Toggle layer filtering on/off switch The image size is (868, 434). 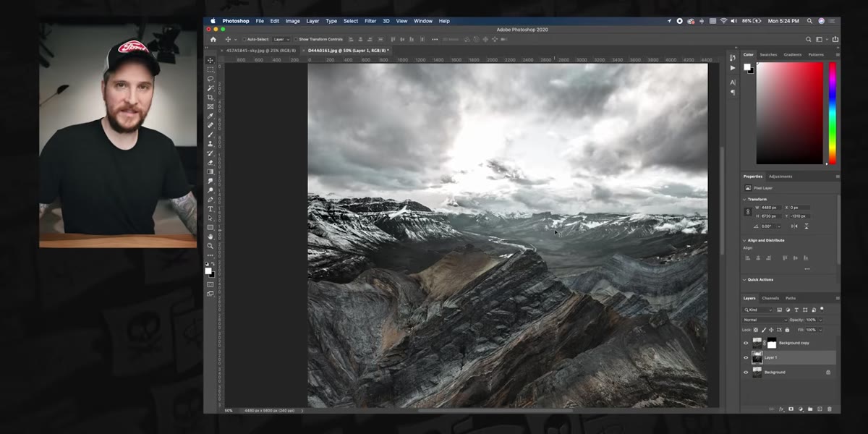click(822, 309)
